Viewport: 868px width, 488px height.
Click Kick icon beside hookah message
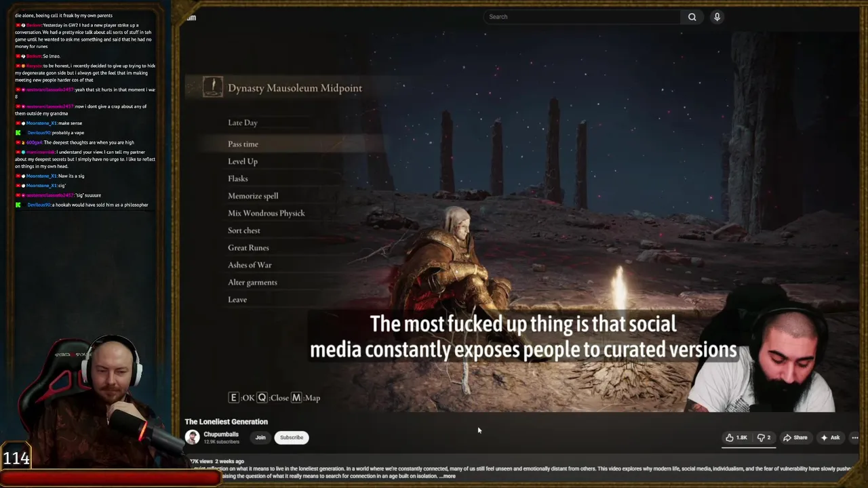click(18, 205)
